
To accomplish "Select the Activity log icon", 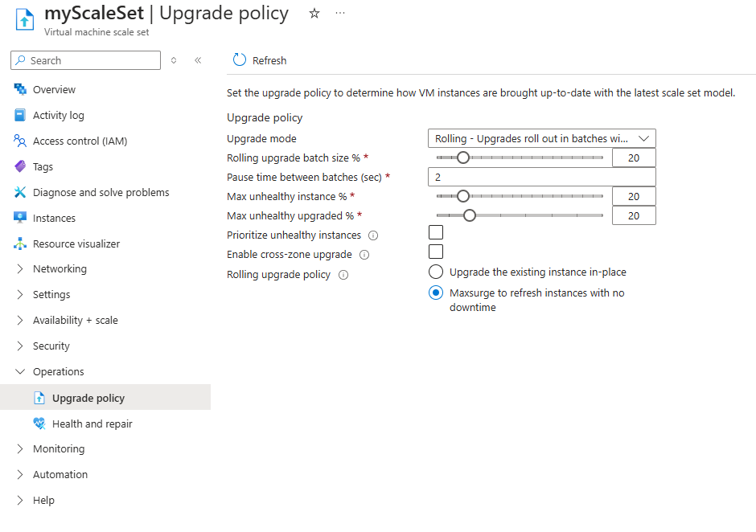I will [22, 115].
